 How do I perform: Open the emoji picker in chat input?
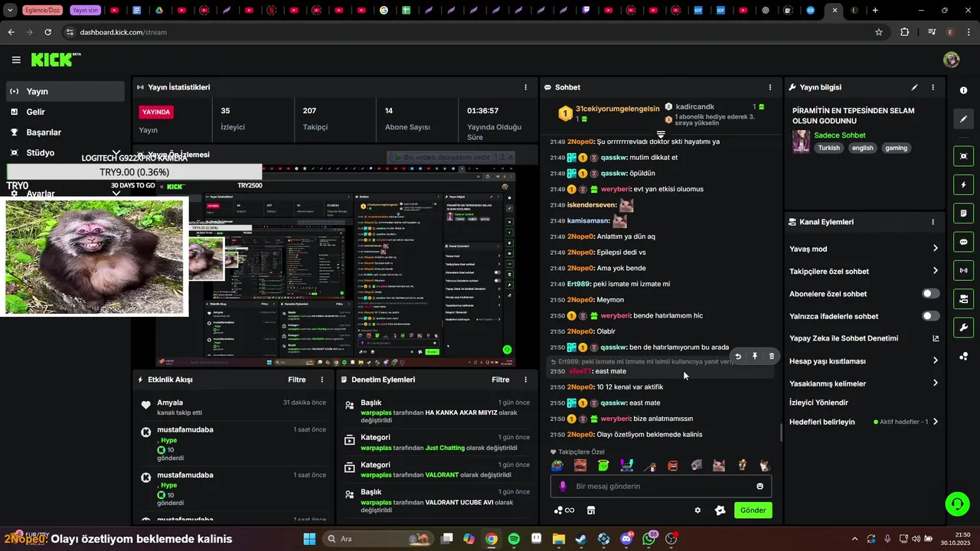click(759, 486)
